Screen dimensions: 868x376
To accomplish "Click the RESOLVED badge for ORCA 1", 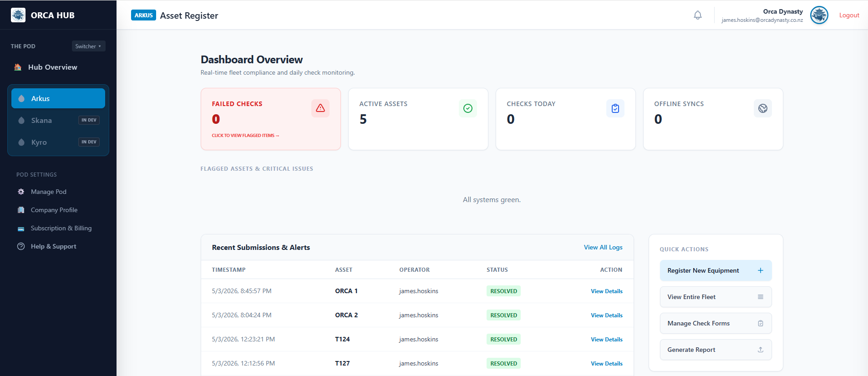I will [x=503, y=291].
